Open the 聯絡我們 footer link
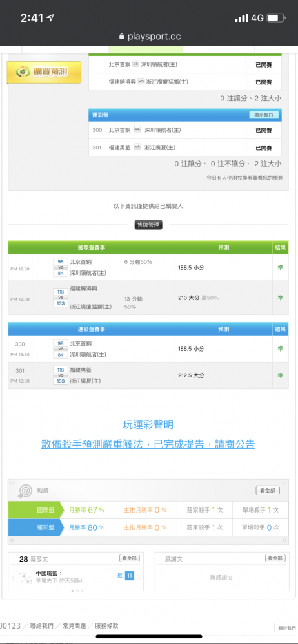The width and height of the screenshot is (298, 644). [x=41, y=626]
